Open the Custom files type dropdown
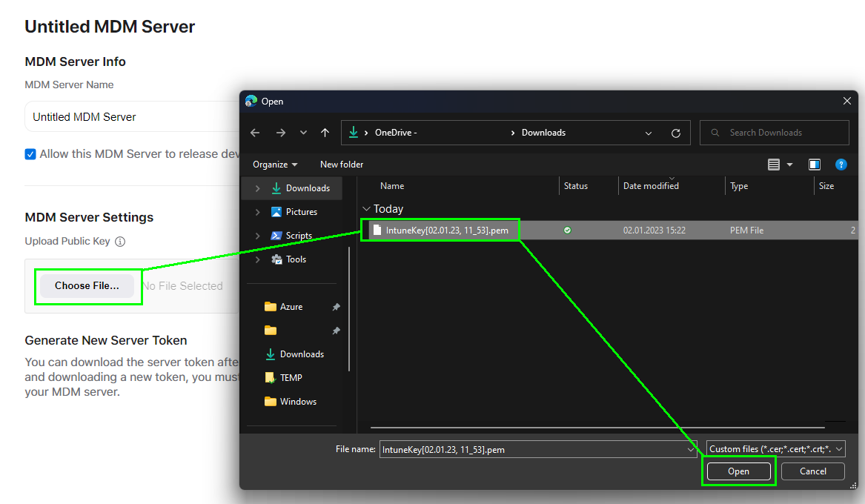Image resolution: width=865 pixels, height=504 pixels. coord(775,449)
